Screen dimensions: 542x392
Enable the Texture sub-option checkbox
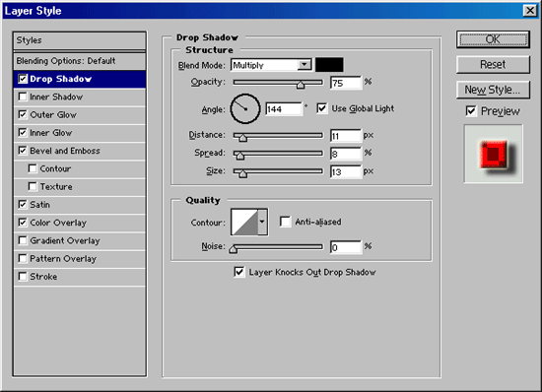click(x=33, y=186)
